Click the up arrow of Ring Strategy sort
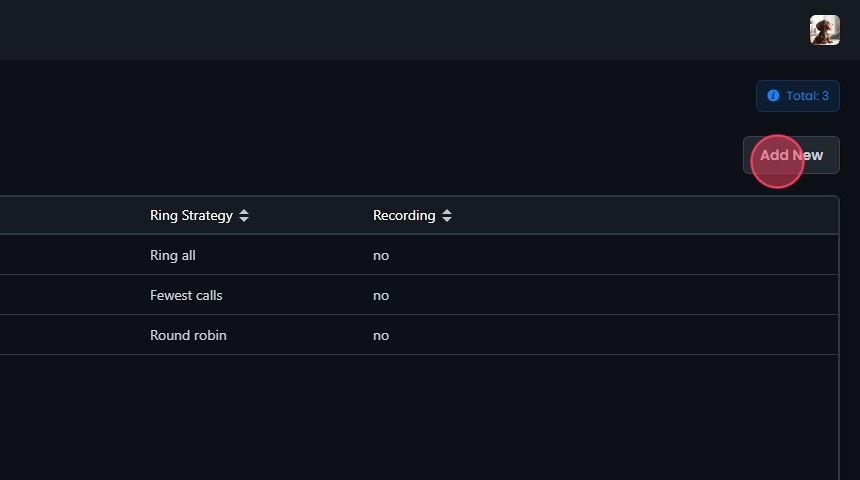 pyautogui.click(x=244, y=211)
